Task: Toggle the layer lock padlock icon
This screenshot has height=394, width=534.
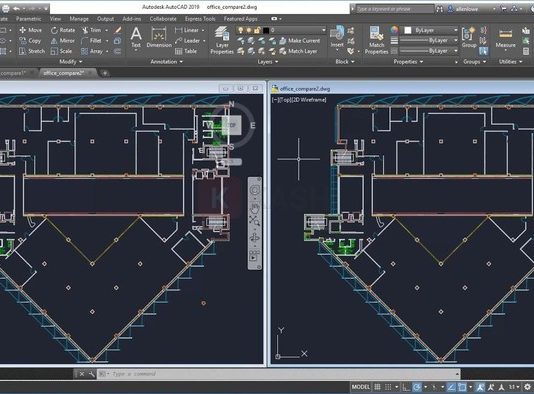Action: [257, 30]
